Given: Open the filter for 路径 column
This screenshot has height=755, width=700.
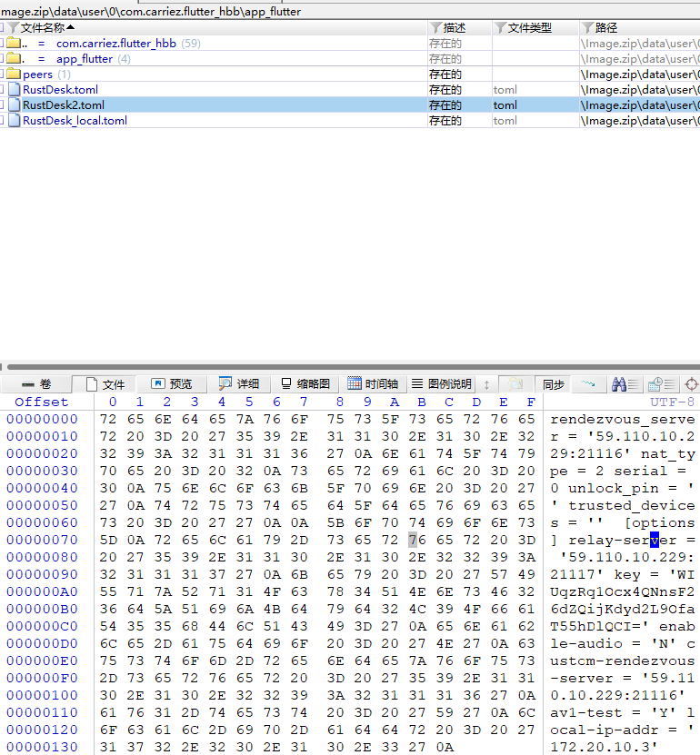Looking at the screenshot, I should pyautogui.click(x=586, y=28).
